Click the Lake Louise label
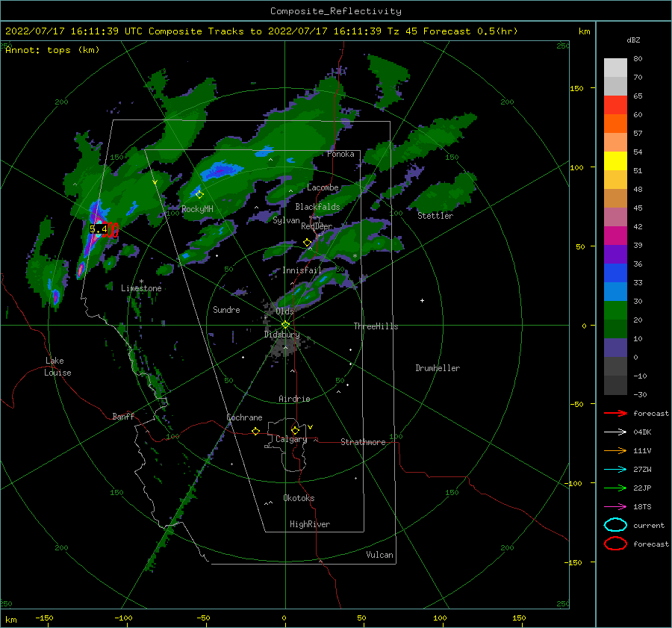Image resolution: width=672 pixels, height=628 pixels. [57, 367]
